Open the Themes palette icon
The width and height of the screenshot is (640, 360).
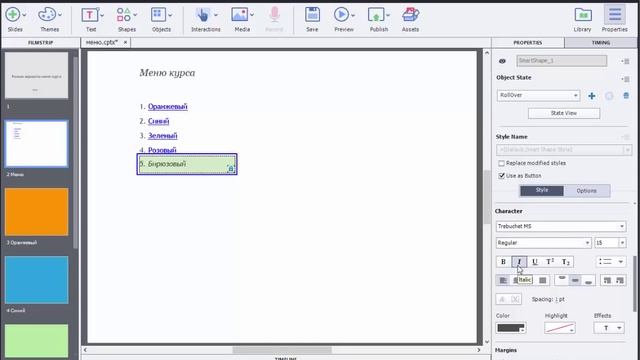pyautogui.click(x=47, y=15)
